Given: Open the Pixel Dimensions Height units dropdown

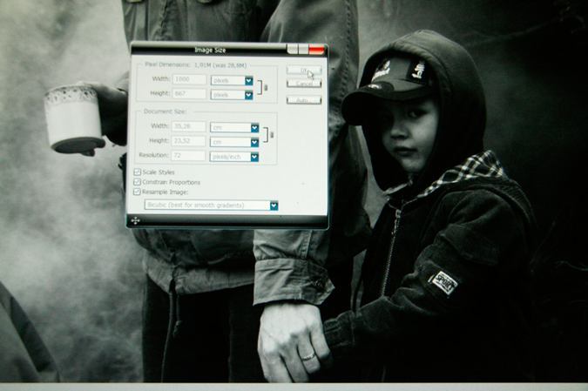Looking at the screenshot, I should pos(232,95).
